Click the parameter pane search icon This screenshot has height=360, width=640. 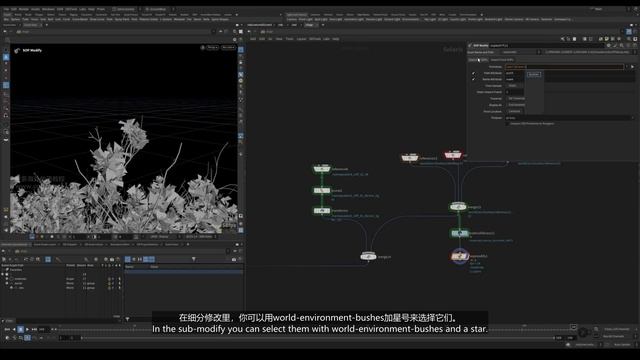click(622, 45)
